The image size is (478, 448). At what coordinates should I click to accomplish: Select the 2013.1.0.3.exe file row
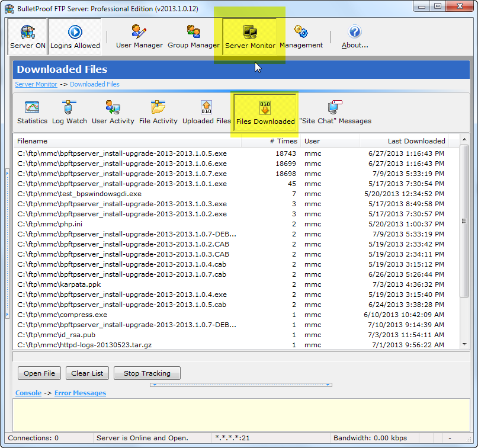click(x=236, y=204)
